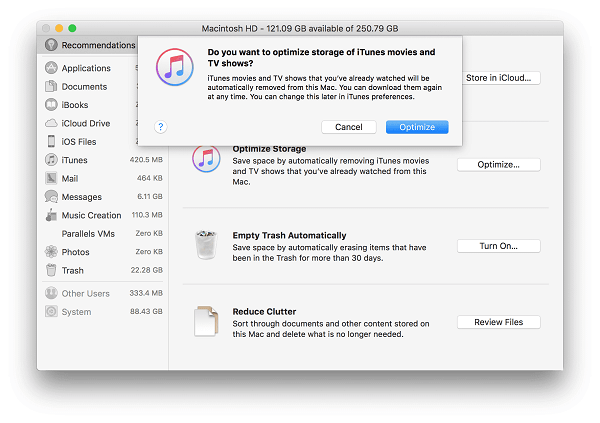Click the Applications sidebar icon

[x=51, y=68]
